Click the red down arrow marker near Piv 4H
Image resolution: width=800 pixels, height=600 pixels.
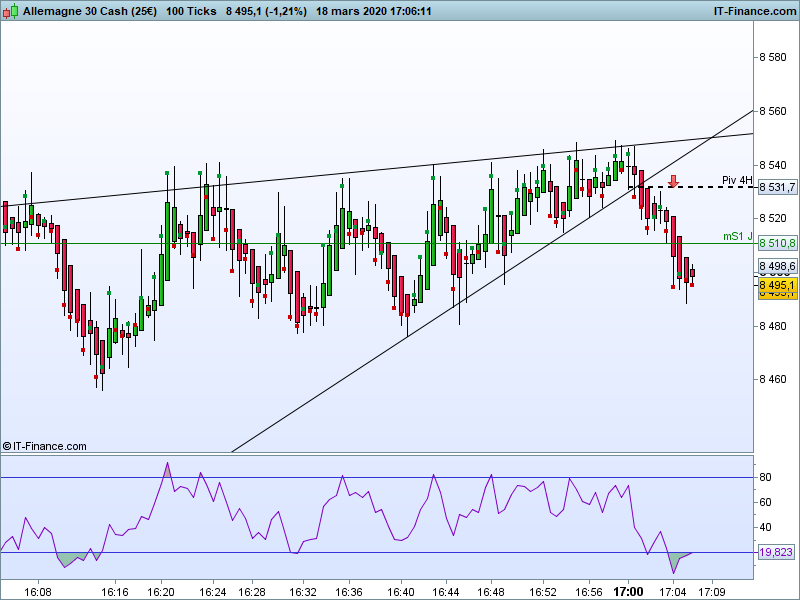[x=673, y=181]
